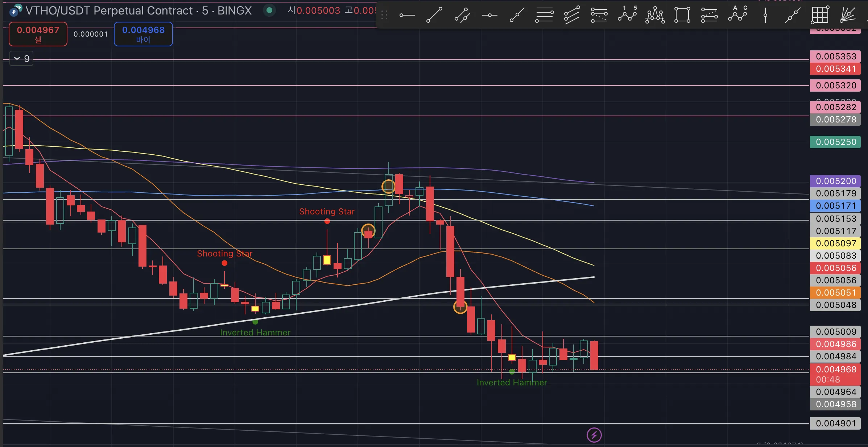This screenshot has width=868, height=447.
Task: Click the 0.005320 price label
Action: [835, 85]
